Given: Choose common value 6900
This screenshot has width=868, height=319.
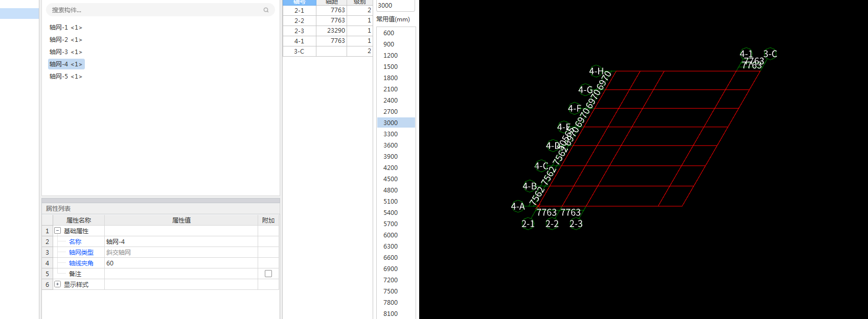Looking at the screenshot, I should pyautogui.click(x=396, y=269).
